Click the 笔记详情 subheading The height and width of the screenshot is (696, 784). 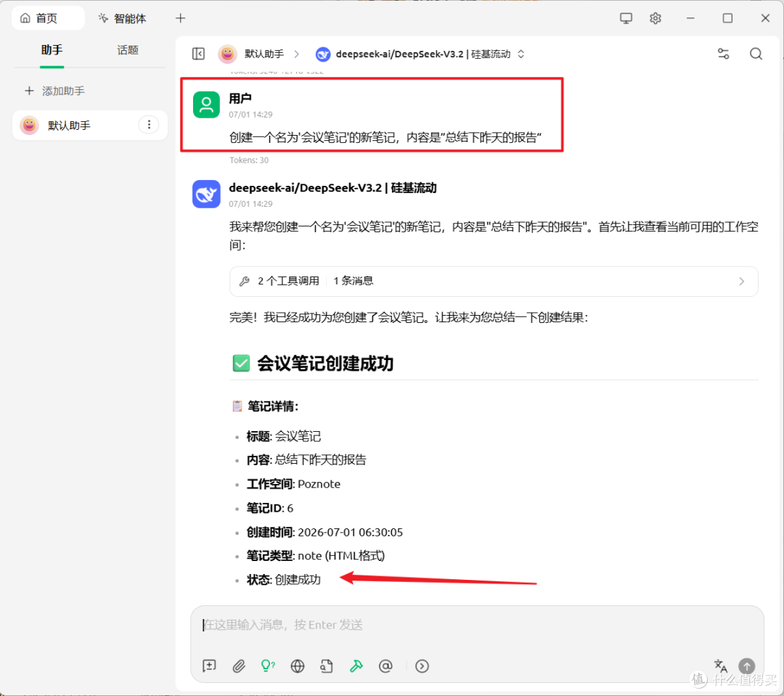coord(272,406)
